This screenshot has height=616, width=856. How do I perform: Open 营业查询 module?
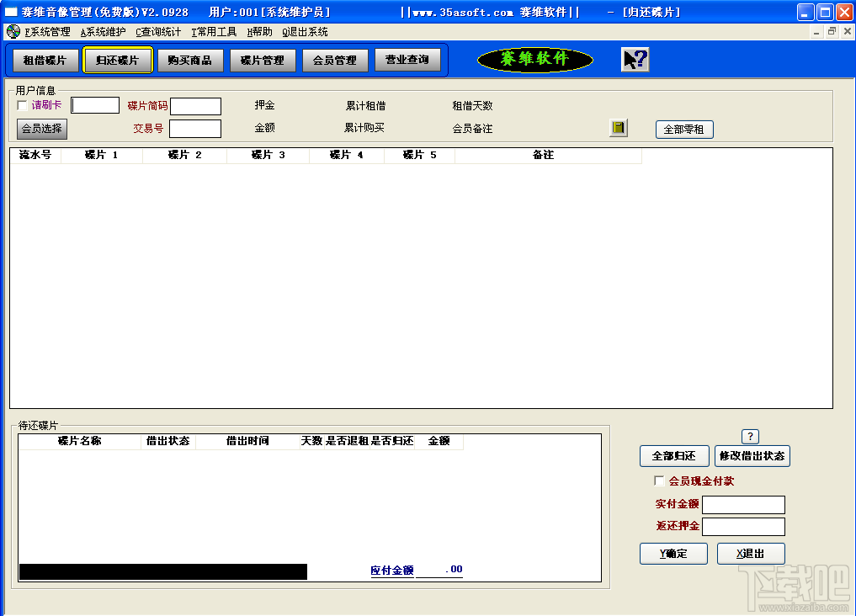click(407, 60)
